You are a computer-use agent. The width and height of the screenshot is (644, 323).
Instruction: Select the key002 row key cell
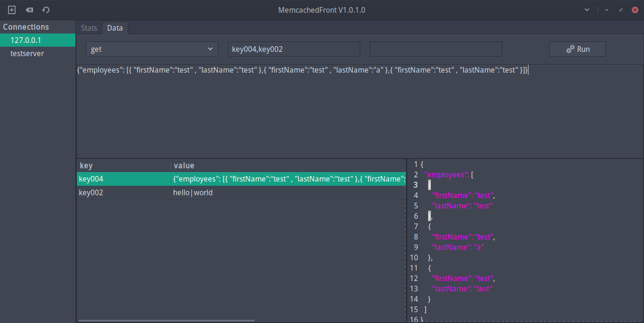coord(124,192)
